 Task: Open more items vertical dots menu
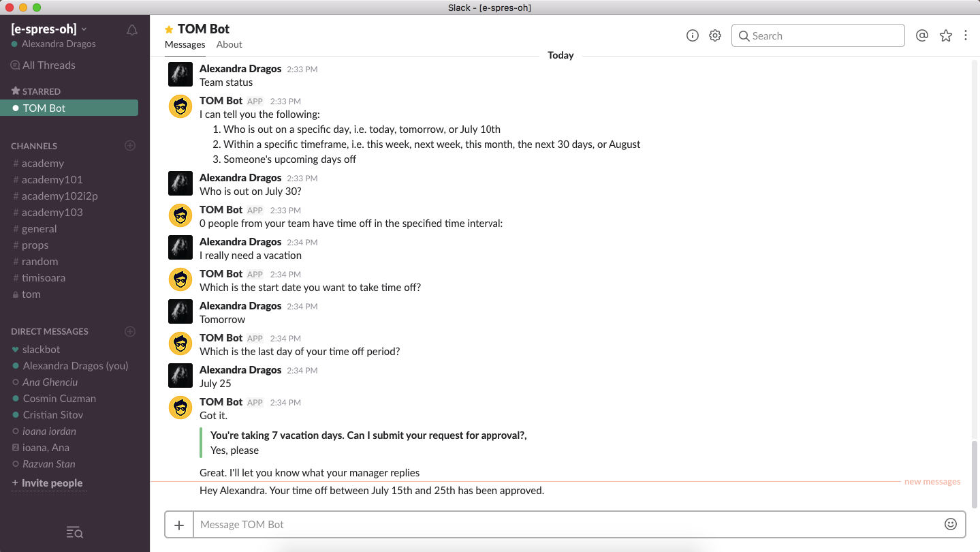coord(966,36)
